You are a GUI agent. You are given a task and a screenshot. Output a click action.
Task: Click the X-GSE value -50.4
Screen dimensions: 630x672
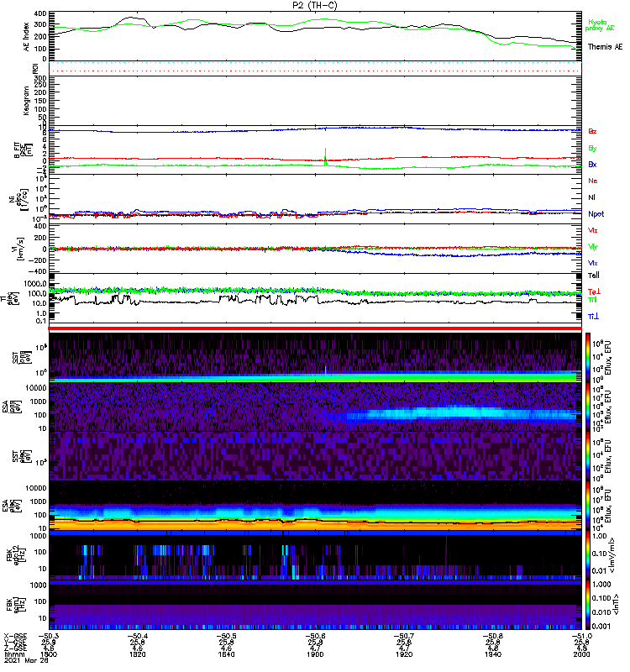pyautogui.click(x=137, y=636)
